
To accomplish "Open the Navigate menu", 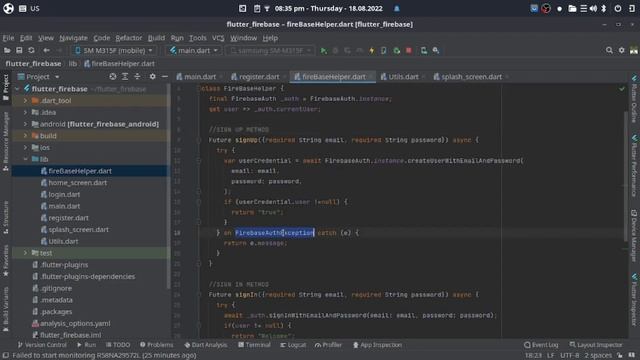I will point(73,38).
